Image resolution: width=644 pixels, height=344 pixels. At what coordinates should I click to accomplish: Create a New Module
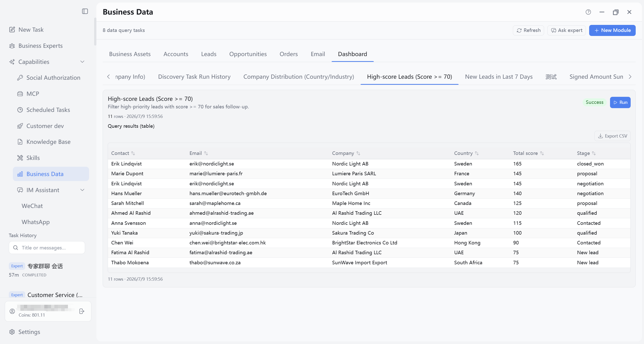tap(612, 30)
